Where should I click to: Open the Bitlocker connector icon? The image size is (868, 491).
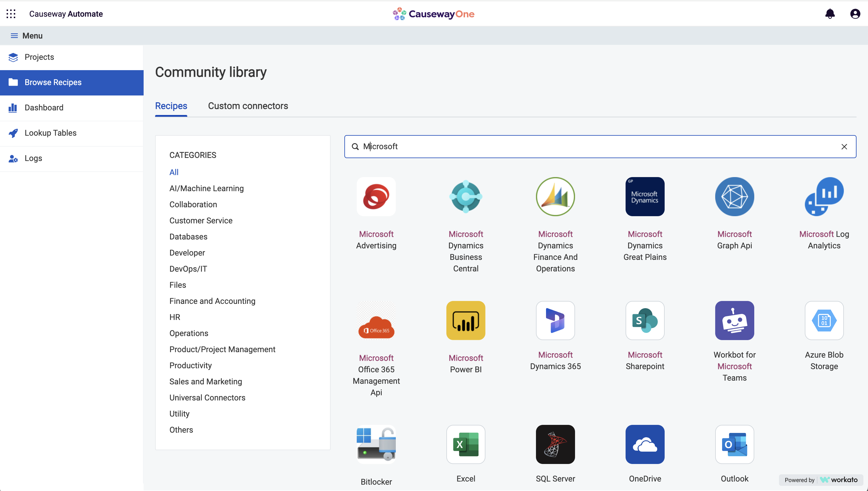[x=376, y=444]
